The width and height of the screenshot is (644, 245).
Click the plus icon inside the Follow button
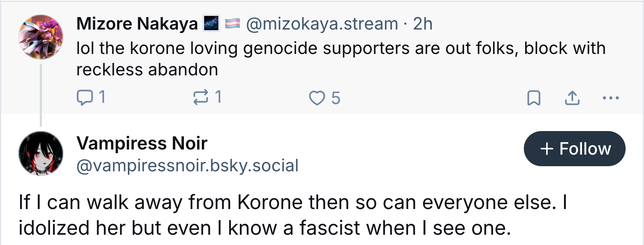tap(547, 149)
